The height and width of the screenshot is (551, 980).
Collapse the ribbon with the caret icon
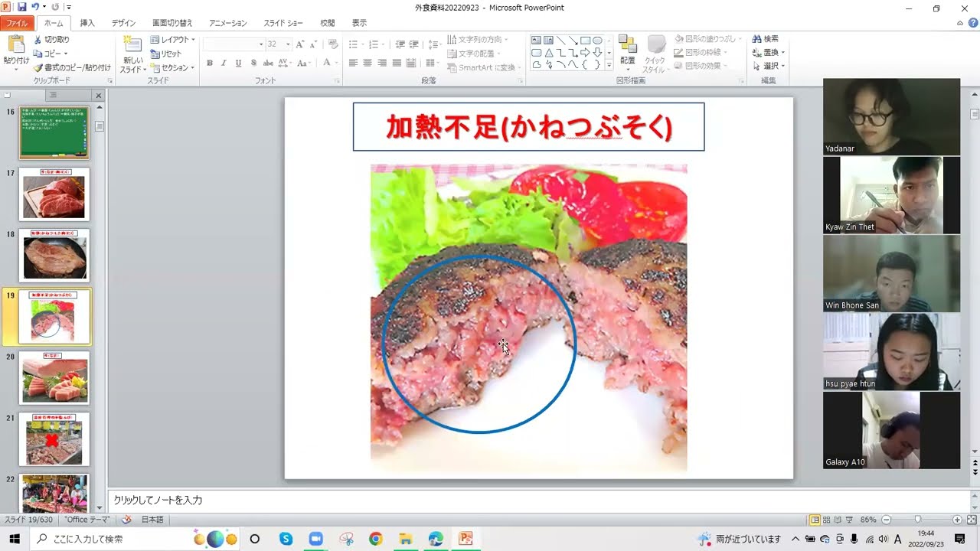click(x=960, y=24)
